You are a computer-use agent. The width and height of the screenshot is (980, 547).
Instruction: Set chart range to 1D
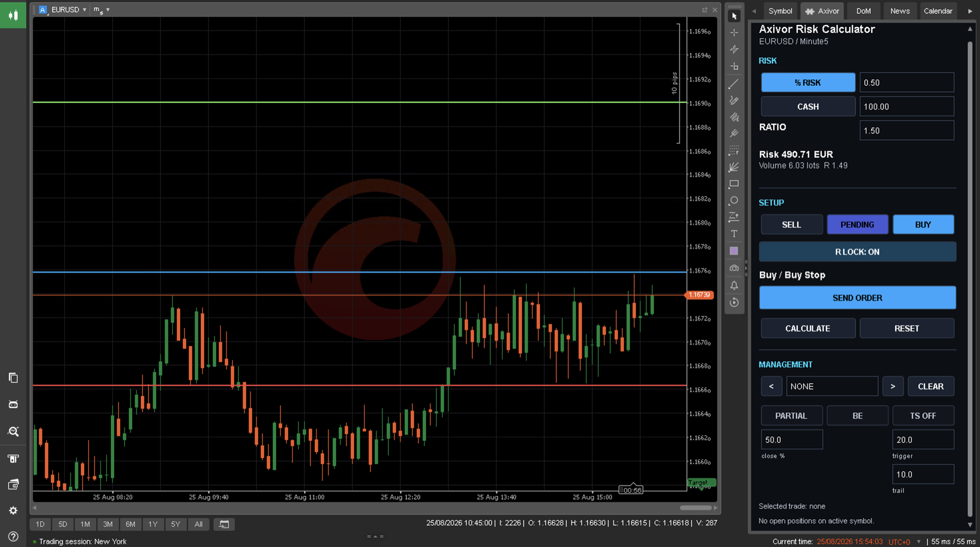click(x=40, y=524)
